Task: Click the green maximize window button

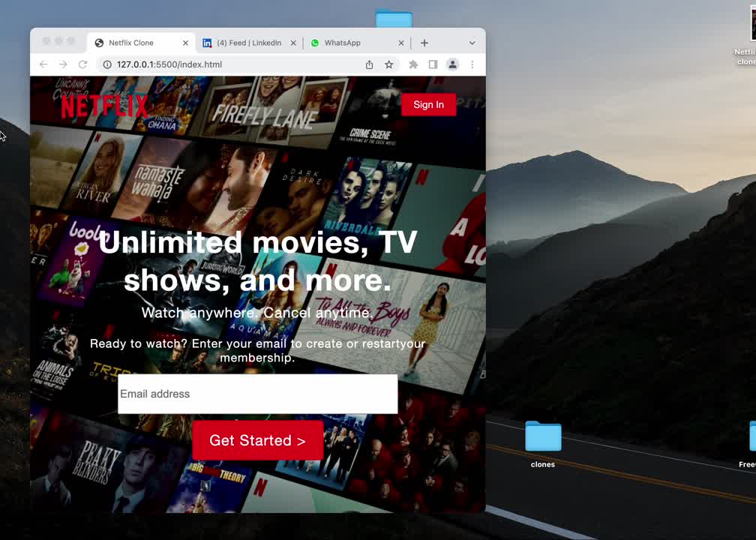Action: point(71,41)
